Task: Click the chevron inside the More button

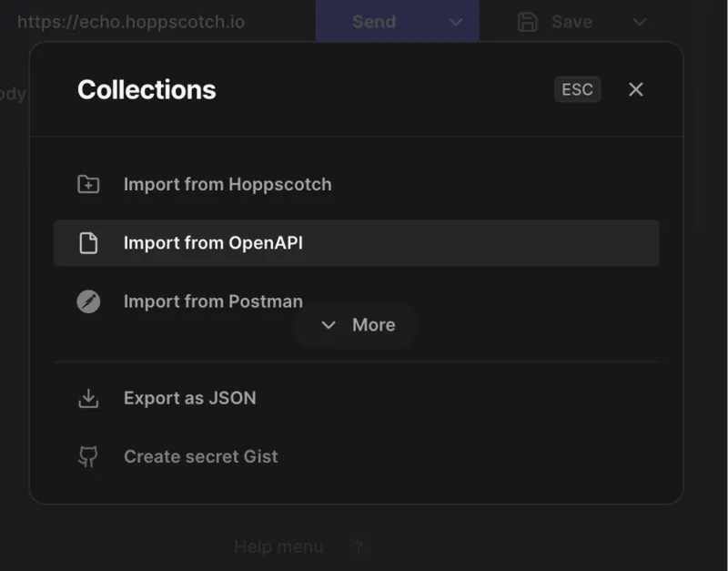Action: (x=328, y=324)
